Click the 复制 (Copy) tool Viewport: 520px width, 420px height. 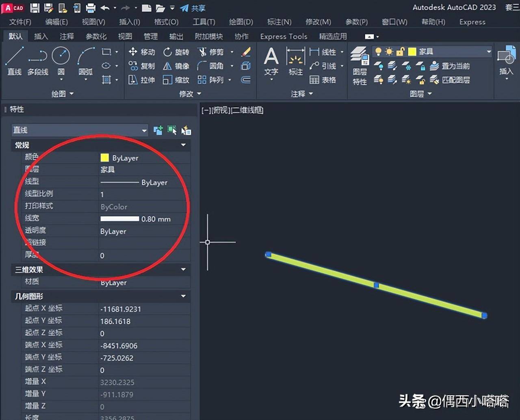(x=142, y=66)
